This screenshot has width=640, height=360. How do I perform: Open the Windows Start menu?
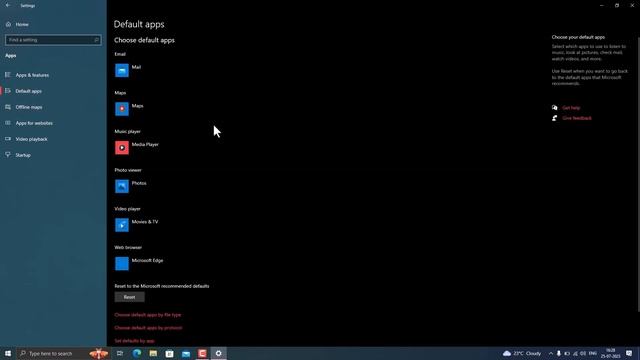click(8, 353)
